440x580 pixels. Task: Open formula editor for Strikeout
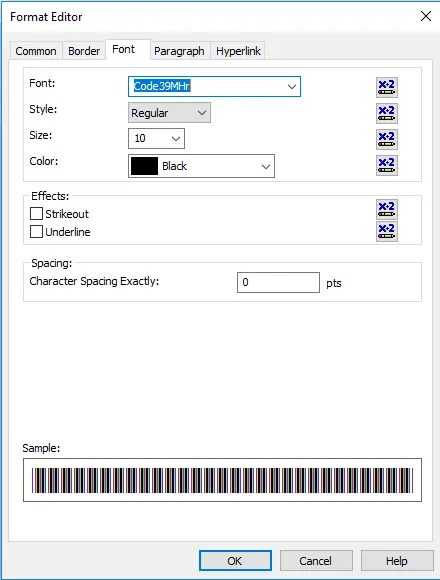click(x=387, y=209)
